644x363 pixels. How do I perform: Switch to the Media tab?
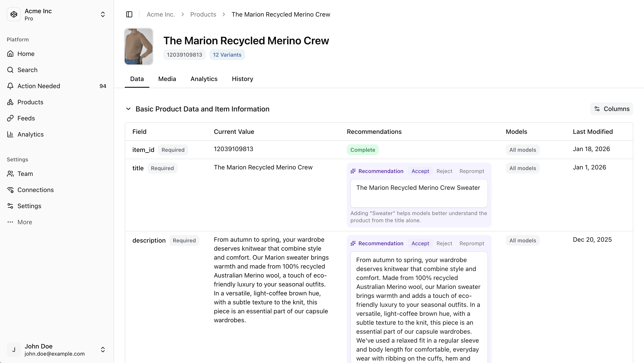[167, 79]
